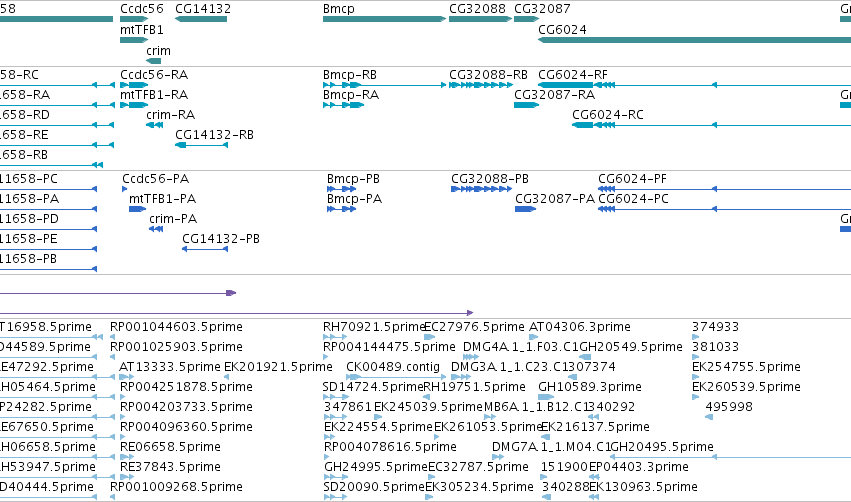The image size is (851, 502).
Task: Open EST EC27976.5prime
Action: (474, 327)
